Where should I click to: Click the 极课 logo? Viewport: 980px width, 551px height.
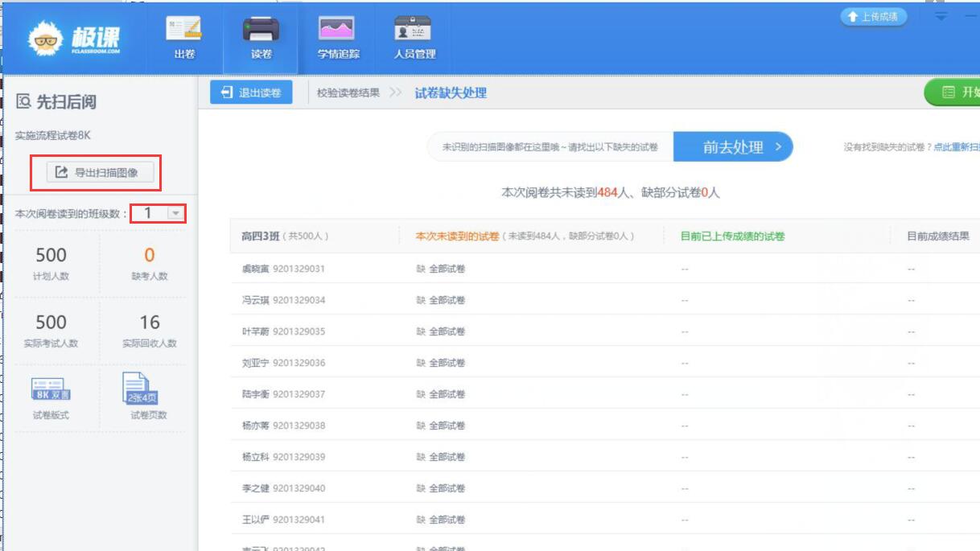click(x=75, y=38)
